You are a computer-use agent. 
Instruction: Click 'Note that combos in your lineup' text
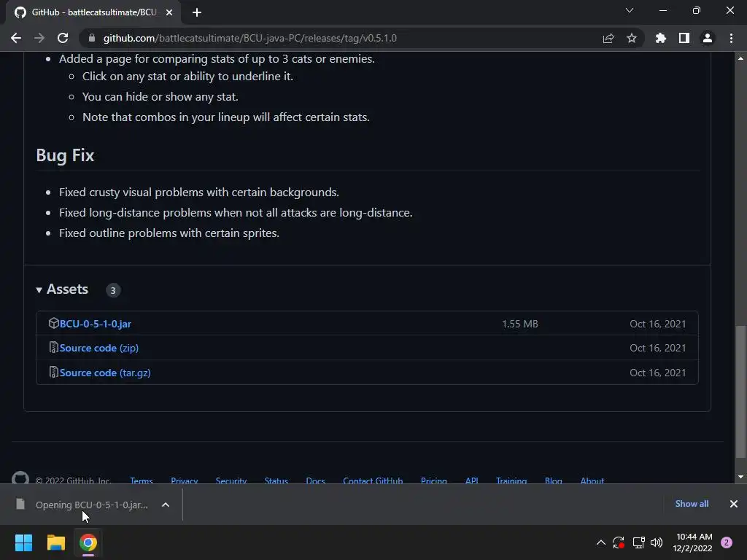(x=226, y=117)
